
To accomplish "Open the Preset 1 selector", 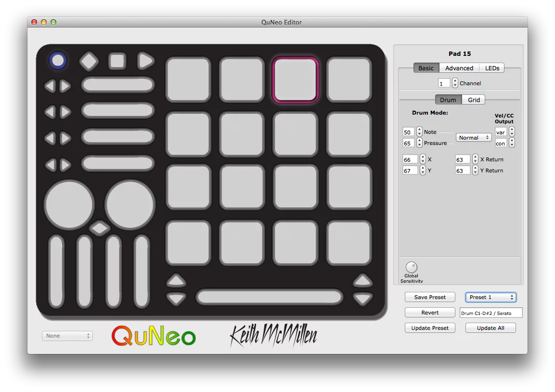I will 490,297.
